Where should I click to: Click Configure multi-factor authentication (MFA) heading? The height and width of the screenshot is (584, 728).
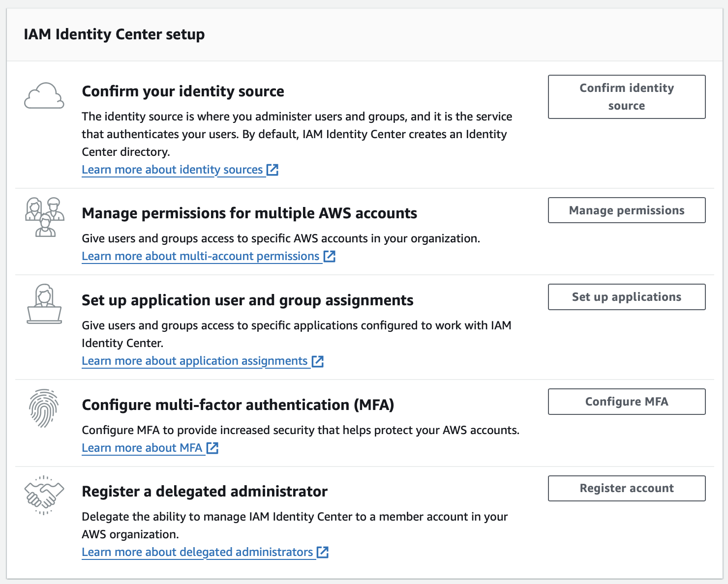[x=238, y=405]
